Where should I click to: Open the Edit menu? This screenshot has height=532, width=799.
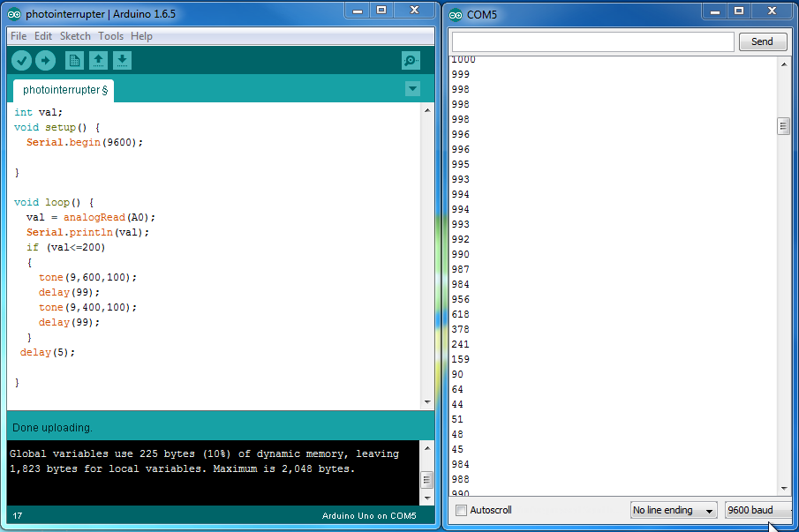click(43, 36)
